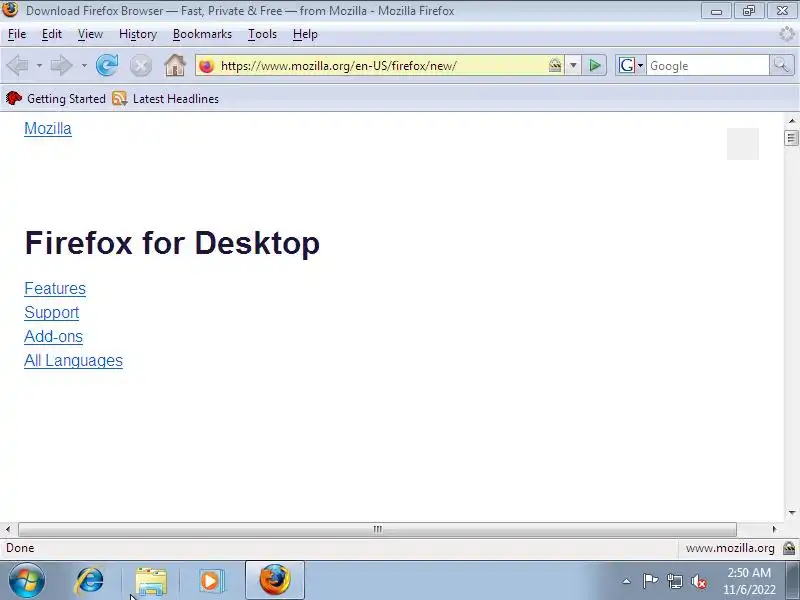Click the Forward navigation arrow
Screen dimensions: 800x600
61,66
